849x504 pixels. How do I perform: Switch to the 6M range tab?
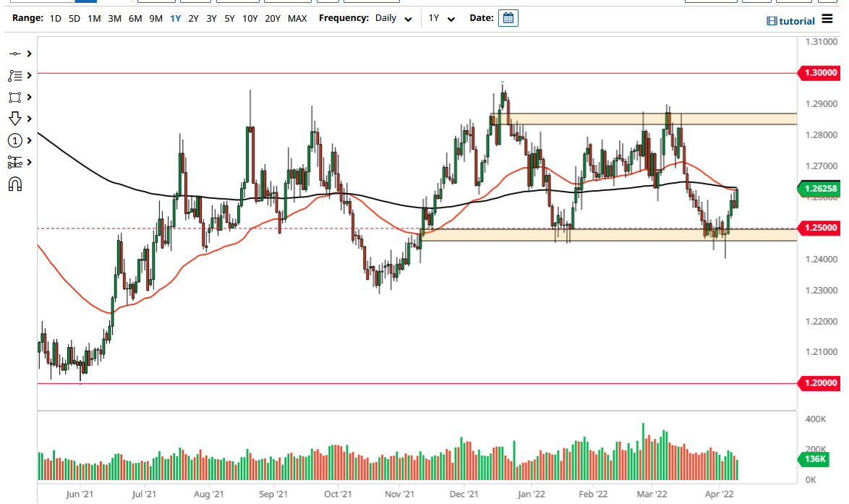[134, 19]
